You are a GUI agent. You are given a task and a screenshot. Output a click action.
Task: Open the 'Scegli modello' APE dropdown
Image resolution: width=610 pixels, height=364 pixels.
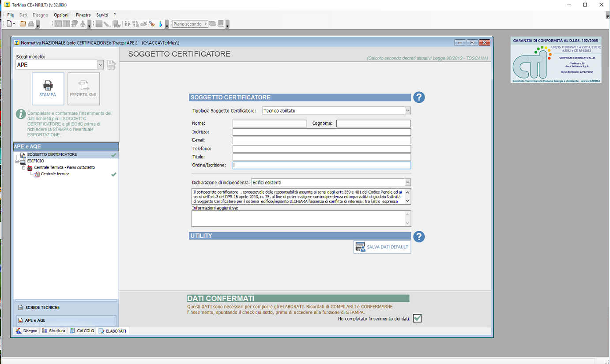(100, 65)
